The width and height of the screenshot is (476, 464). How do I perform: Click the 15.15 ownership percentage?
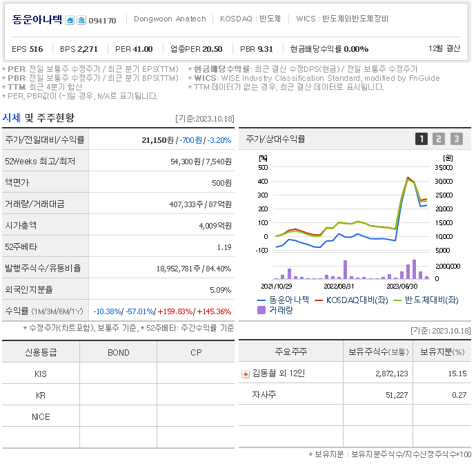pos(457,374)
